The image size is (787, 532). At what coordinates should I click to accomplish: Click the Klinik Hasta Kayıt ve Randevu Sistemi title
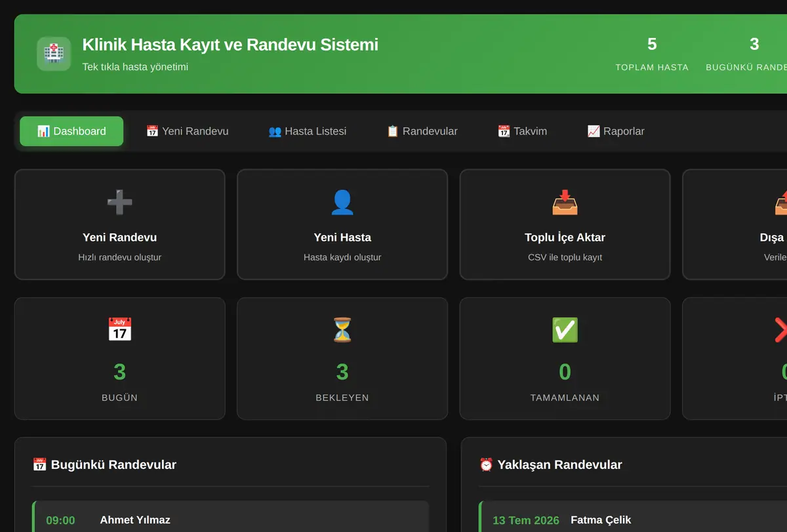coord(230,45)
